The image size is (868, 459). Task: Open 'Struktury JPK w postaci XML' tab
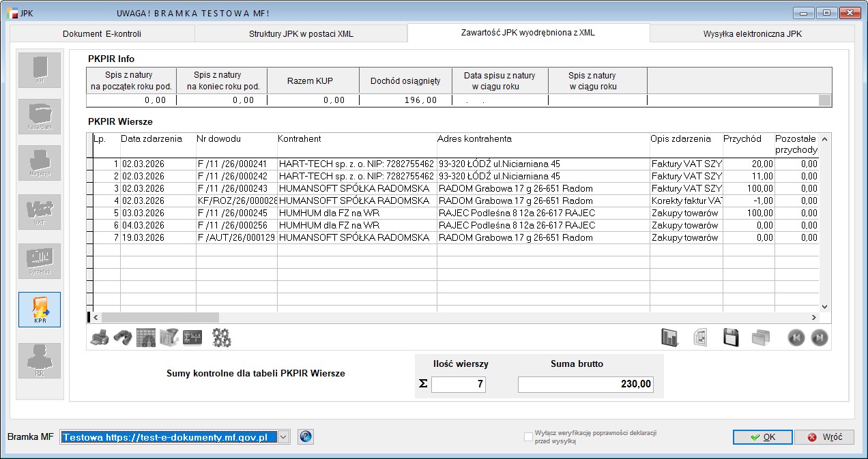click(x=301, y=33)
